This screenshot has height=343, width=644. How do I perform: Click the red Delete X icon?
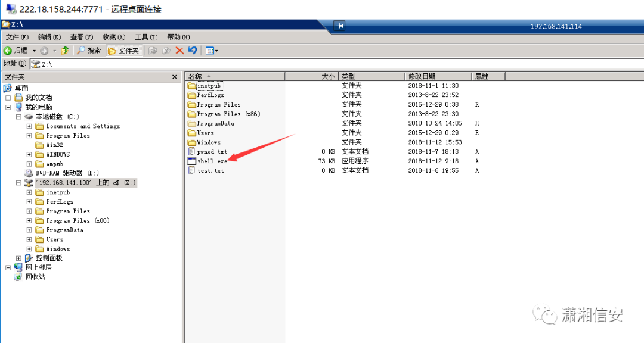pos(179,51)
